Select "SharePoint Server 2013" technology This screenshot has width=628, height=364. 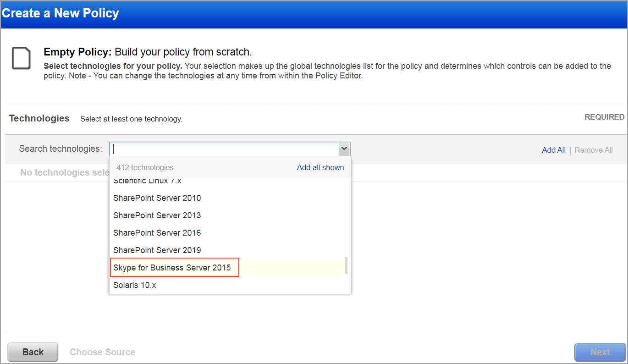point(157,215)
